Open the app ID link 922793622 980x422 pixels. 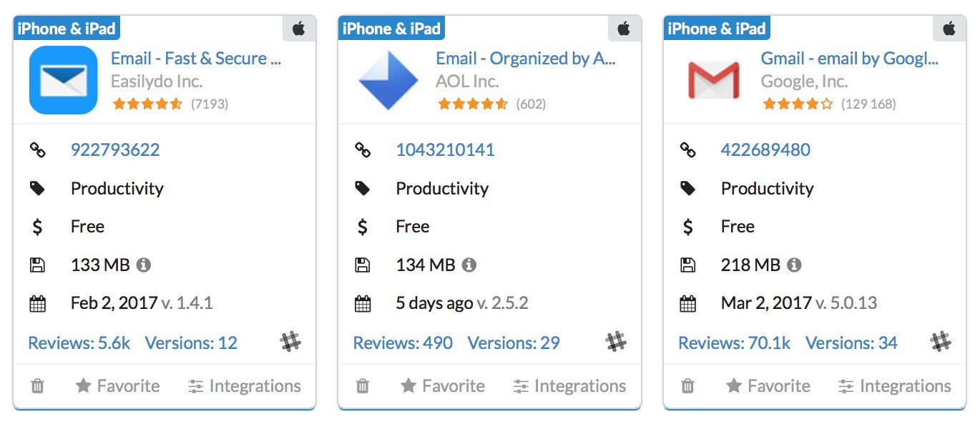click(x=115, y=150)
